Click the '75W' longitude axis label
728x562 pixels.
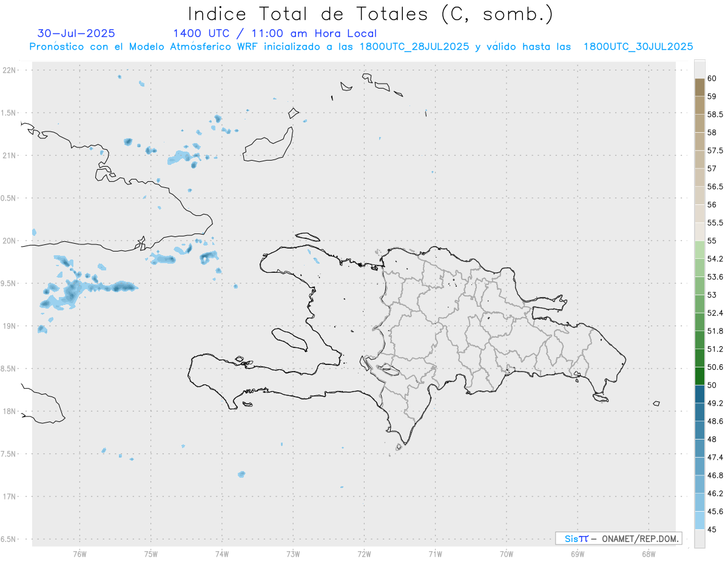tap(150, 554)
